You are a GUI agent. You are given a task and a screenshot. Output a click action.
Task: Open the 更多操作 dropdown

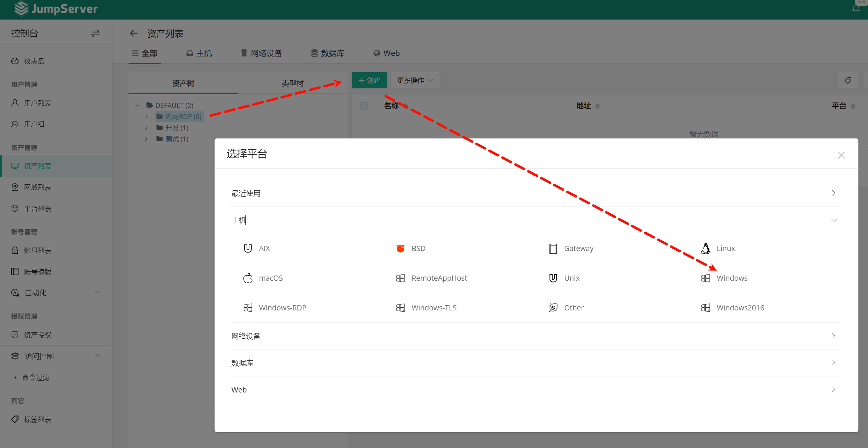(415, 80)
